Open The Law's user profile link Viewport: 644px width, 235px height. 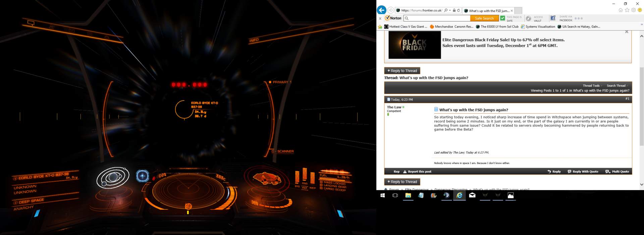(394, 107)
